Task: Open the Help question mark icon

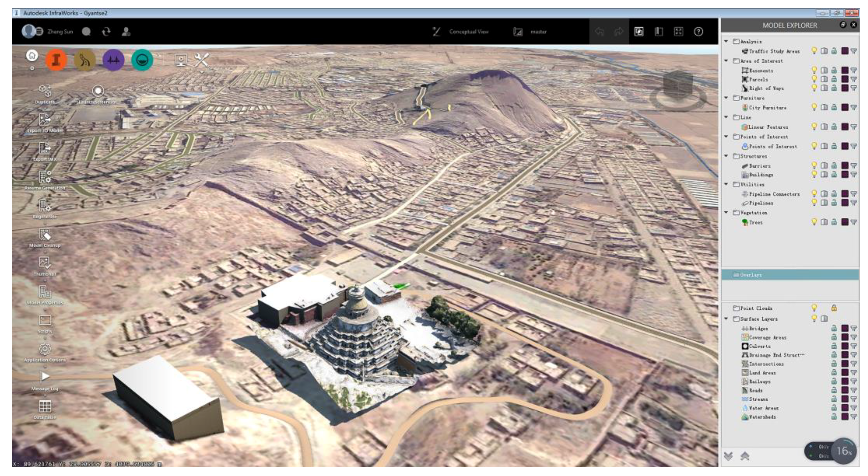Action: pyautogui.click(x=699, y=32)
